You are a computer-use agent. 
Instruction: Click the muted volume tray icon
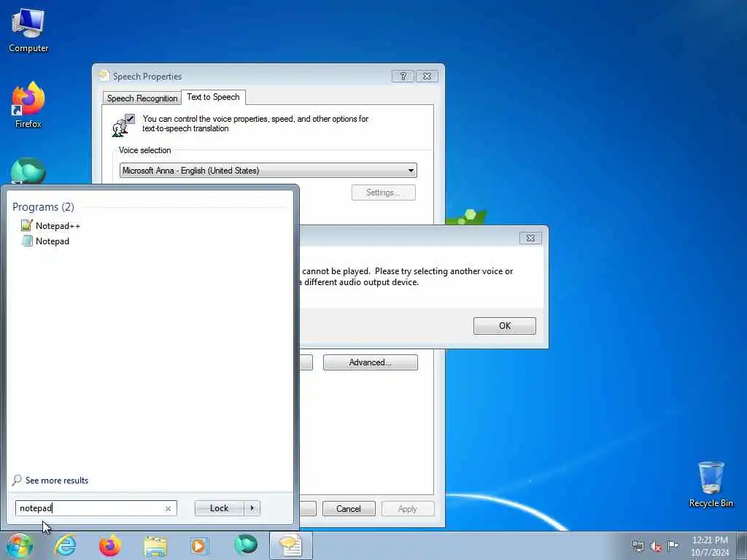(x=656, y=546)
